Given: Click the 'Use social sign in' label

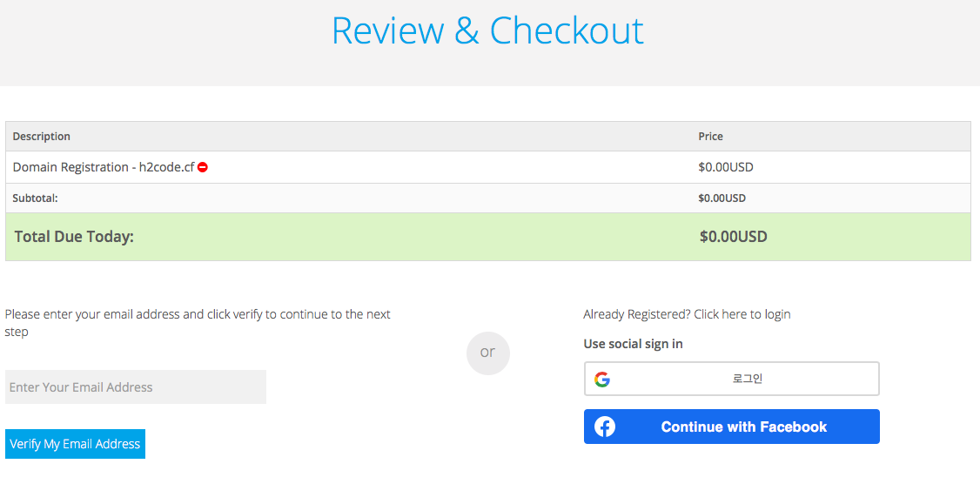Looking at the screenshot, I should point(633,344).
